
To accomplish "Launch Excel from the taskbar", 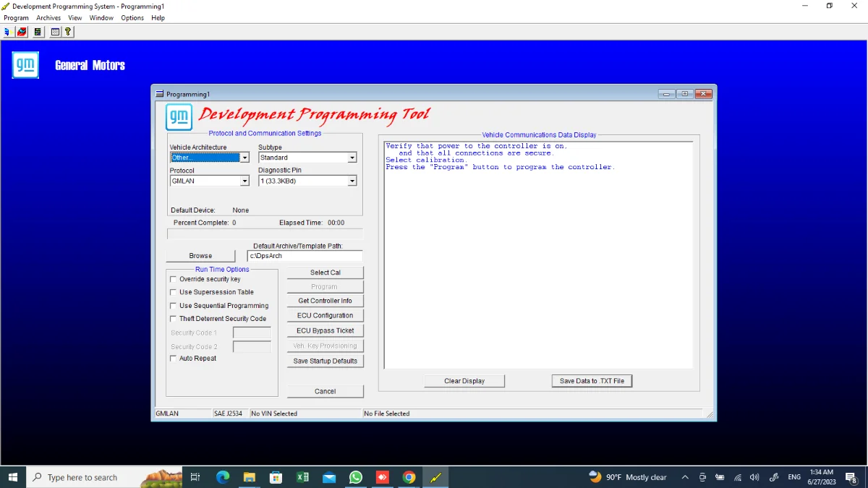I will pos(302,477).
